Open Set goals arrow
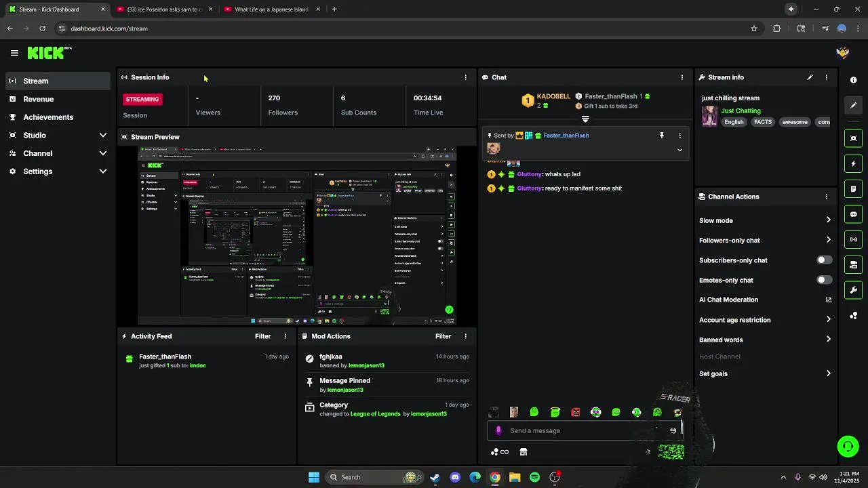868x488 pixels. click(828, 373)
